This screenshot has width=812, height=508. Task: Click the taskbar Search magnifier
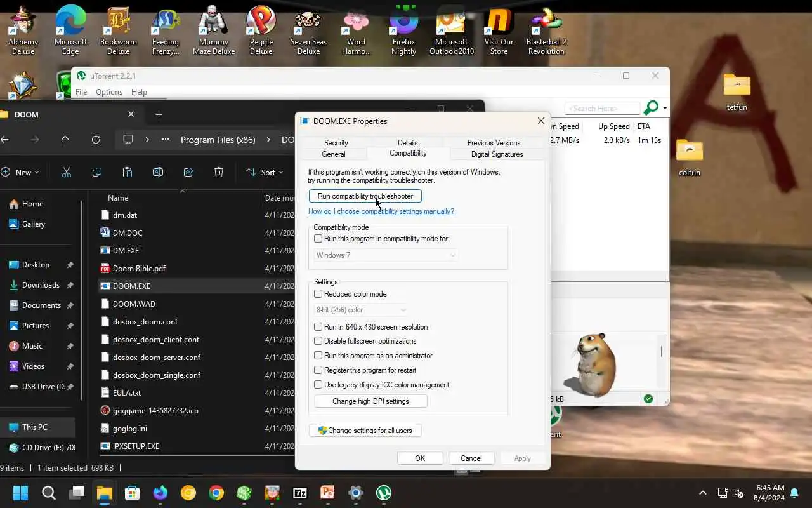click(x=49, y=493)
